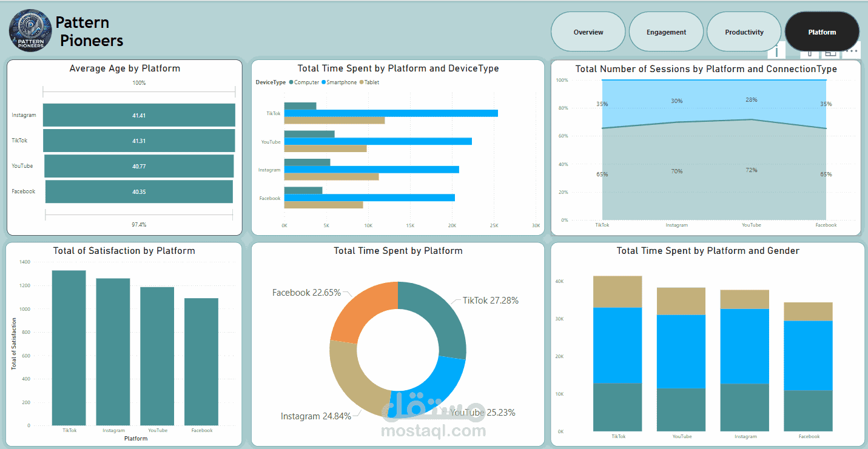Click the Tablet legend marker

click(362, 82)
